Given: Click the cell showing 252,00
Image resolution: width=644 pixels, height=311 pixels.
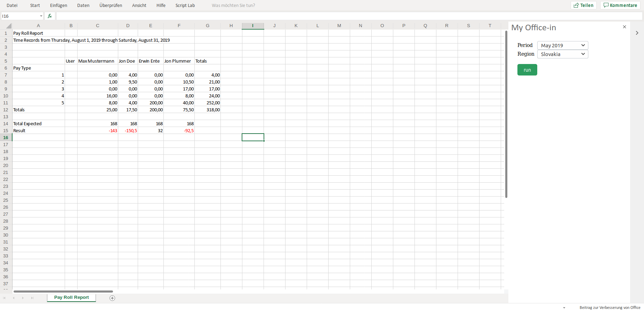Looking at the screenshot, I should (208, 103).
